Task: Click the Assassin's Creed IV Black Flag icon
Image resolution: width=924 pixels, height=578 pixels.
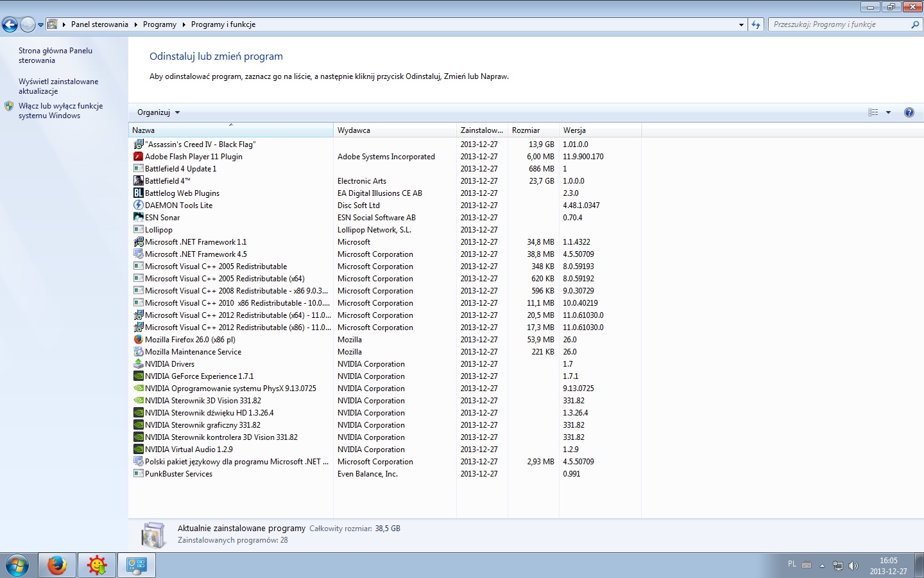Action: [139, 144]
